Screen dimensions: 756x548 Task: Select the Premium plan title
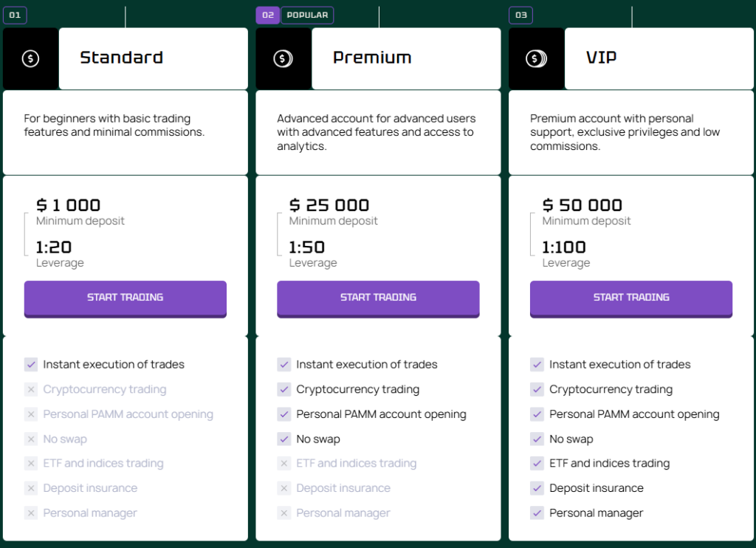[372, 58]
